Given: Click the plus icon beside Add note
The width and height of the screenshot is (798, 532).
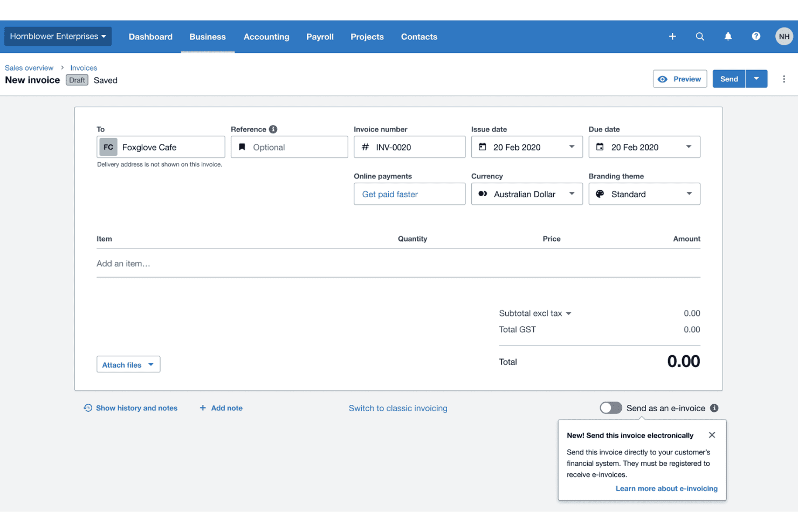Looking at the screenshot, I should 203,408.
